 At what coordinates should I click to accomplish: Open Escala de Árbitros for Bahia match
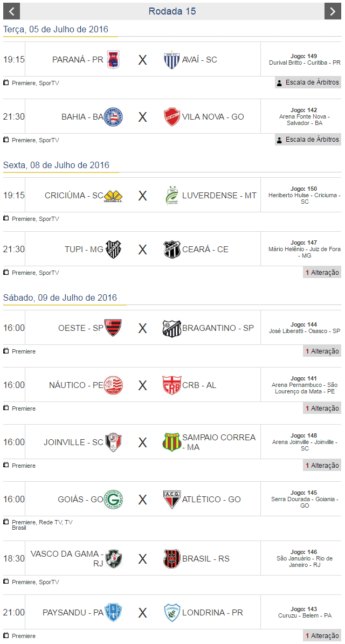tap(308, 140)
